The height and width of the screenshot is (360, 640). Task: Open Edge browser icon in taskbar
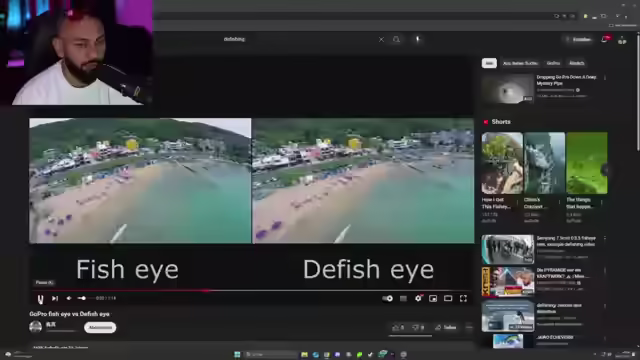(x=316, y=354)
